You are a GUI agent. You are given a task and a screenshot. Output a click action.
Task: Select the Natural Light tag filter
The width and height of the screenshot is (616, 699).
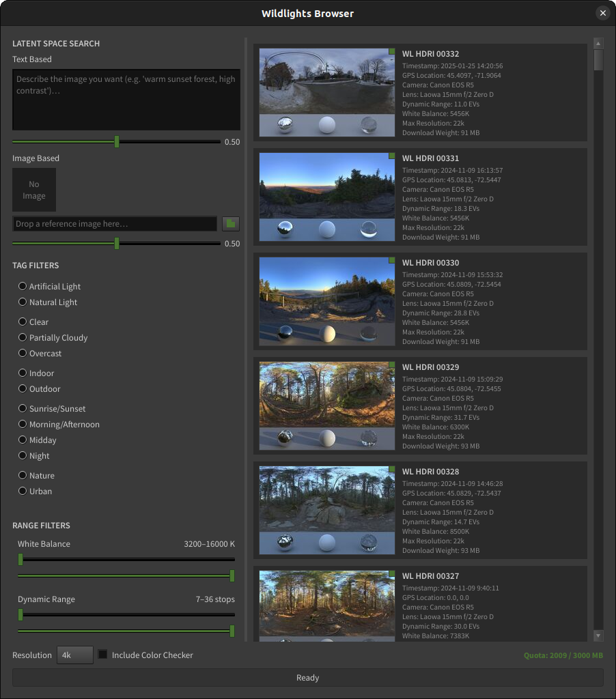[48, 302]
